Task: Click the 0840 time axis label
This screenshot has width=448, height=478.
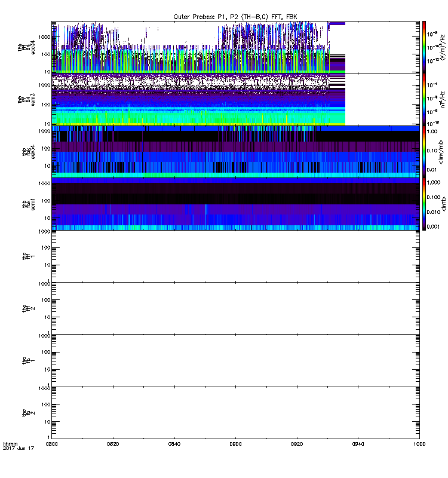Action: point(174,444)
